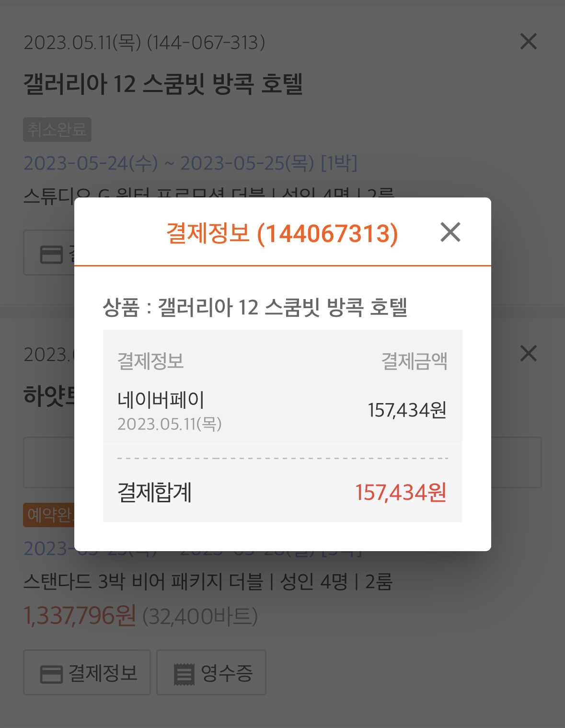The width and height of the screenshot is (565, 728).
Task: Click the partially hidden card icon behind popup
Action: 51,254
